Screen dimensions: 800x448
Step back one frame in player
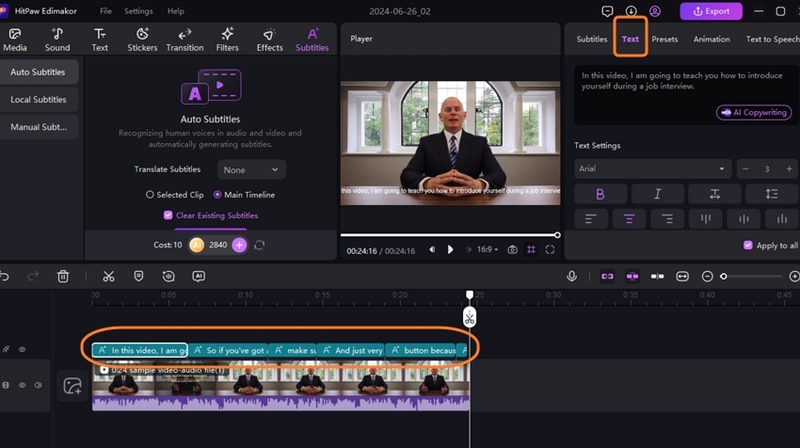(x=432, y=250)
